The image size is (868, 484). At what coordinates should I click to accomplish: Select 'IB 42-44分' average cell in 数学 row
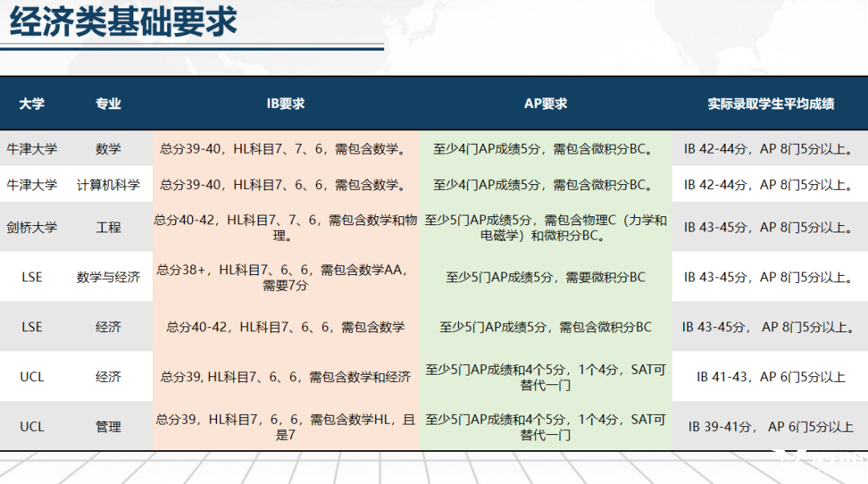point(771,149)
